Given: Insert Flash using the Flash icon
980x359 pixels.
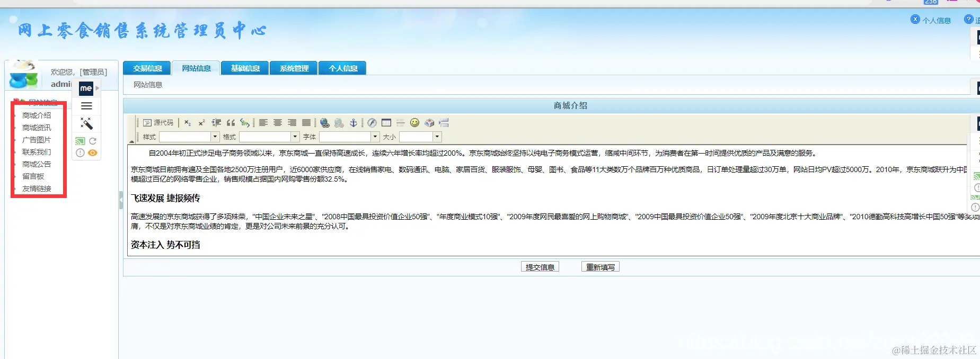Looking at the screenshot, I should click(x=372, y=123).
